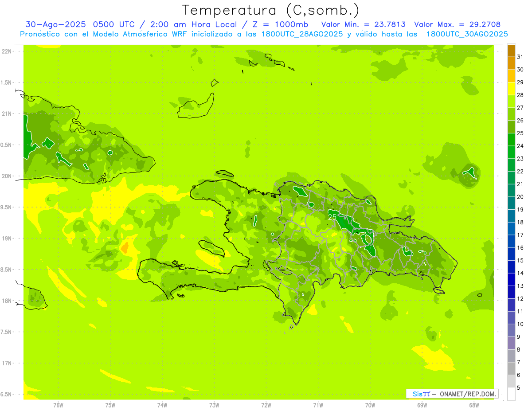Click the "6.5N" latitude axis label
The height and width of the screenshot is (411, 532).
tap(7, 395)
